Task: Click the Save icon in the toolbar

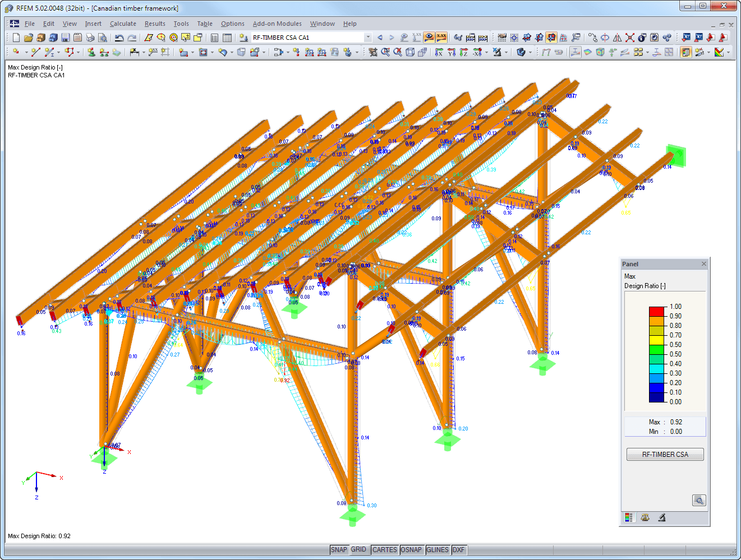Action: click(x=66, y=37)
